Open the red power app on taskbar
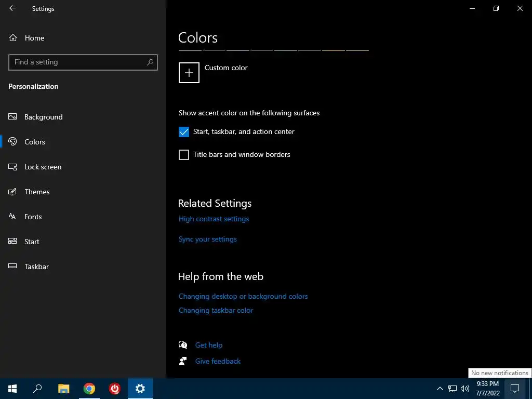Screen dimensions: 532x399 click(115, 389)
